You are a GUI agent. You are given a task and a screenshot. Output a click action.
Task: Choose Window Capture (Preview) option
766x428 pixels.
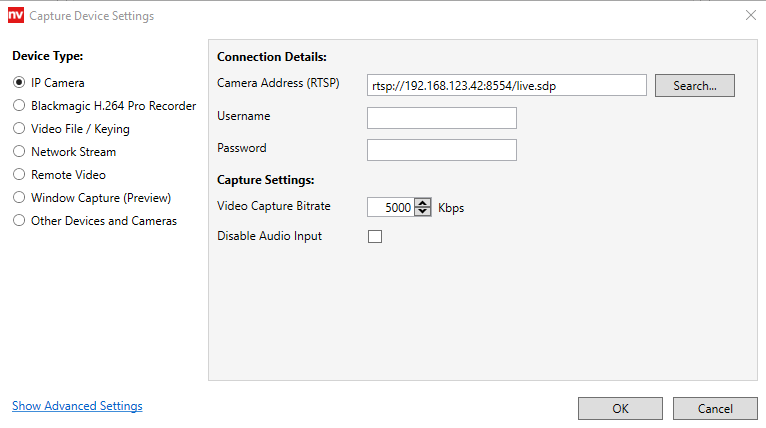[19, 198]
